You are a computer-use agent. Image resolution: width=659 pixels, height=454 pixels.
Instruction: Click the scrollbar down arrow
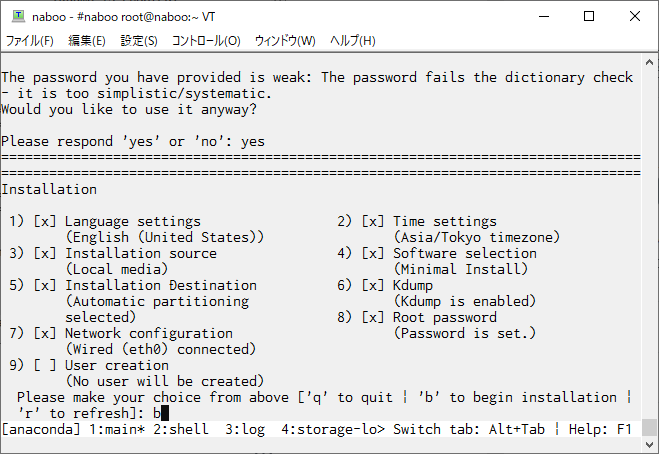[x=649, y=444]
